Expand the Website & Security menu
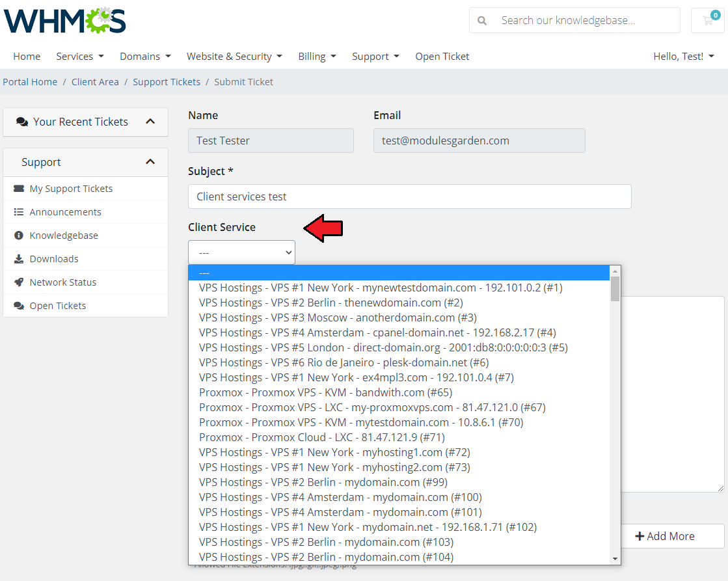 234,56
